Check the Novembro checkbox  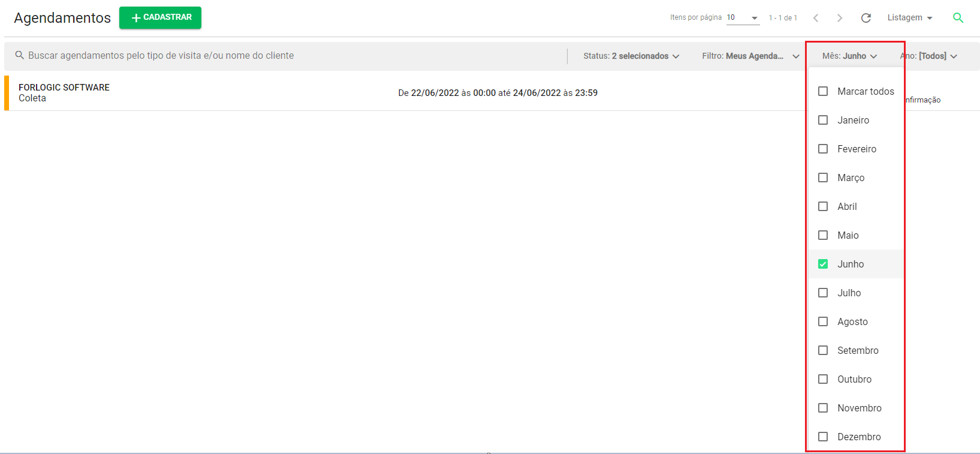(x=823, y=408)
